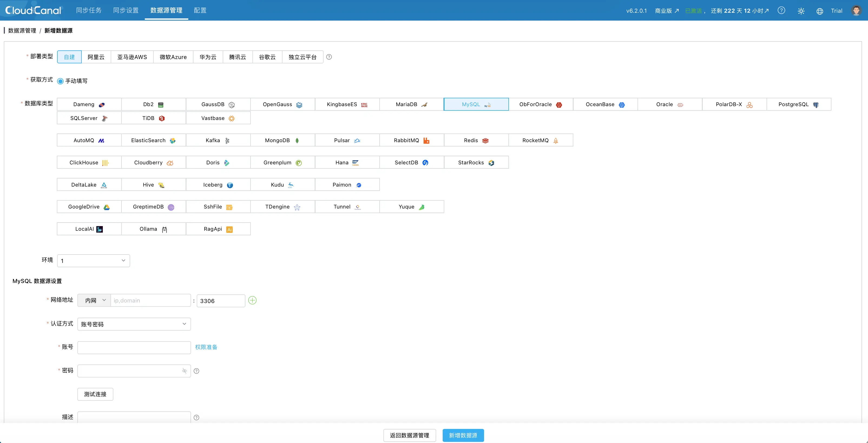Select 腾讯云 deployment type
The height and width of the screenshot is (443, 868).
click(238, 57)
